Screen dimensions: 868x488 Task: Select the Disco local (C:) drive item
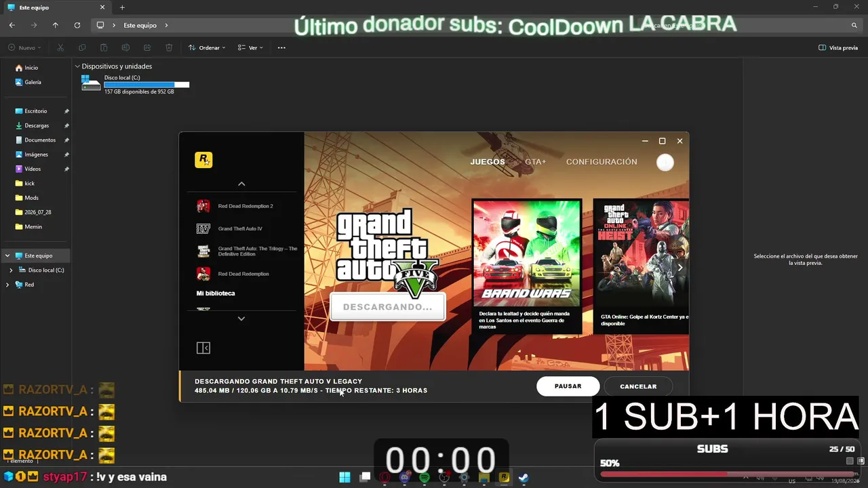click(135, 84)
